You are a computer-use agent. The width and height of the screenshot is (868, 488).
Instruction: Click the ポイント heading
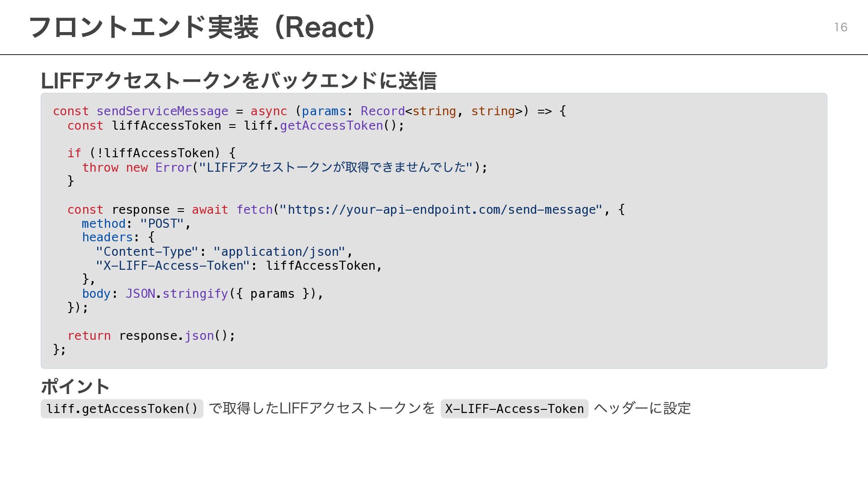point(75,387)
